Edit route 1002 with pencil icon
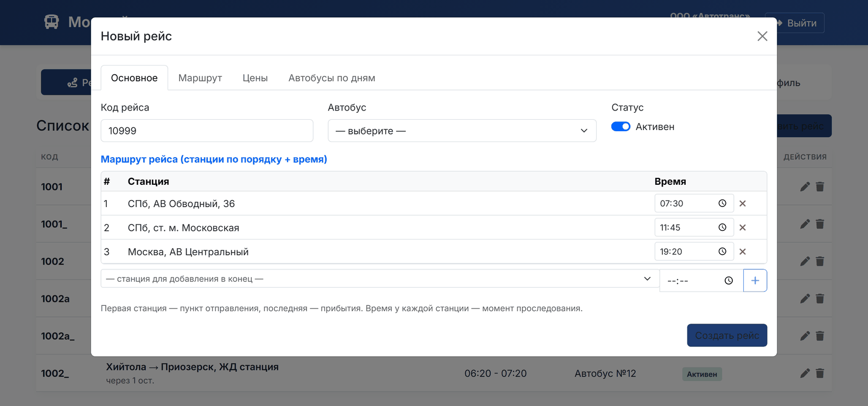The height and width of the screenshot is (406, 868). (x=805, y=261)
